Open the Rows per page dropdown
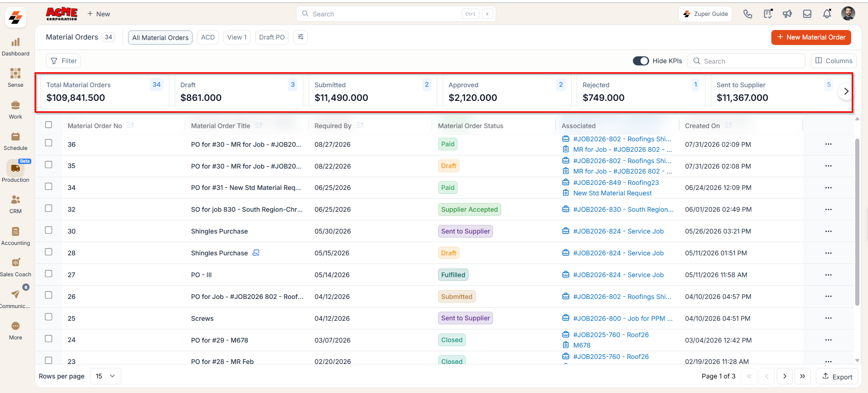The height and width of the screenshot is (393, 868). [105, 376]
